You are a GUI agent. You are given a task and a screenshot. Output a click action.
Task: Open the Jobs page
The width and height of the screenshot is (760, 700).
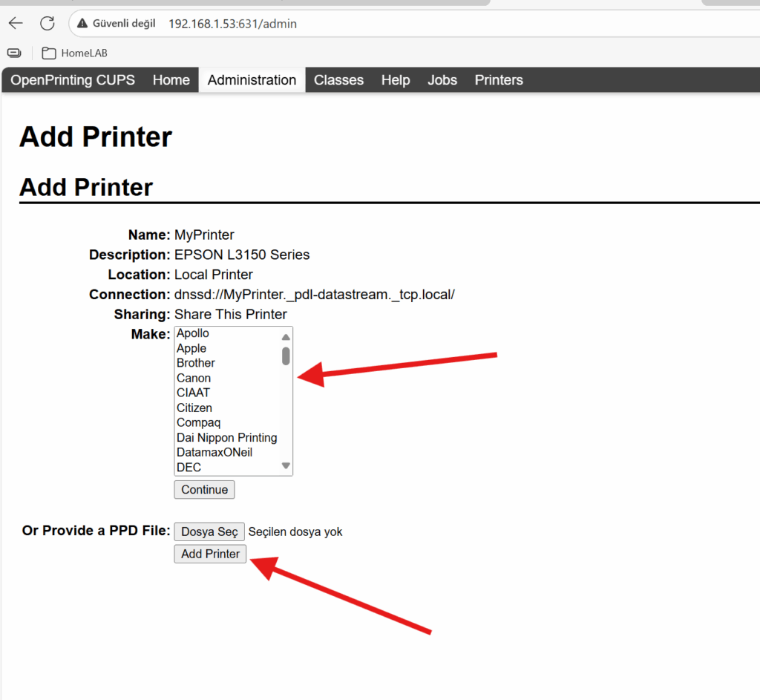(442, 80)
